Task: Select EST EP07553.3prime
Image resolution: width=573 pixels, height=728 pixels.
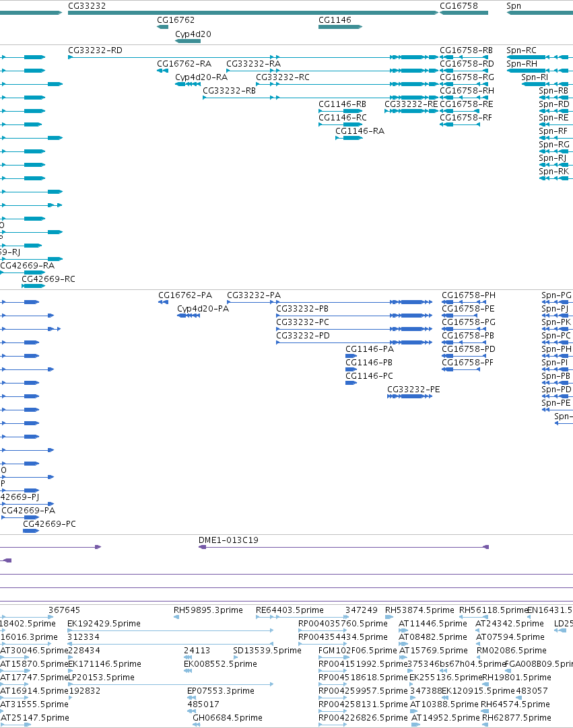Action: tap(221, 691)
